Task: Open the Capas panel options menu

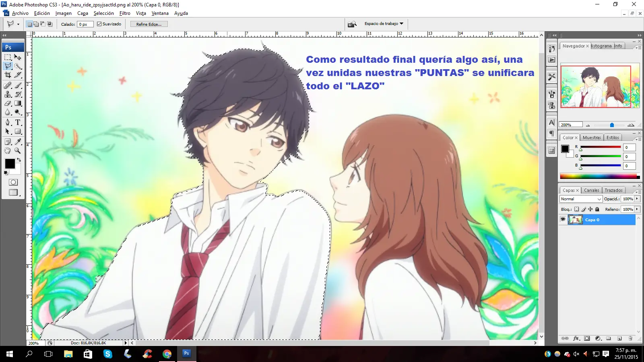Action: [x=638, y=191]
